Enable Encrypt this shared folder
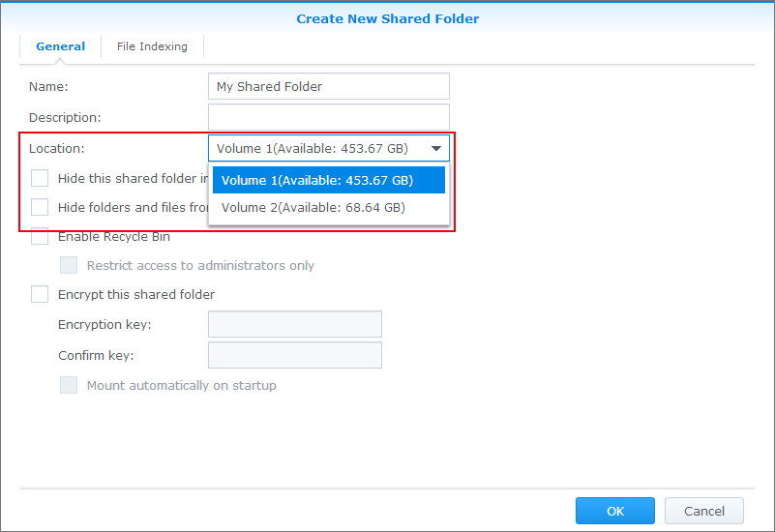Screen dimensions: 775x532 pyautogui.click(x=40, y=294)
